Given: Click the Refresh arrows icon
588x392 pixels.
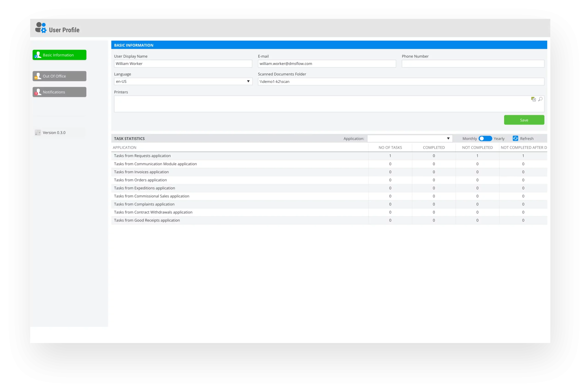Looking at the screenshot, I should (515, 138).
